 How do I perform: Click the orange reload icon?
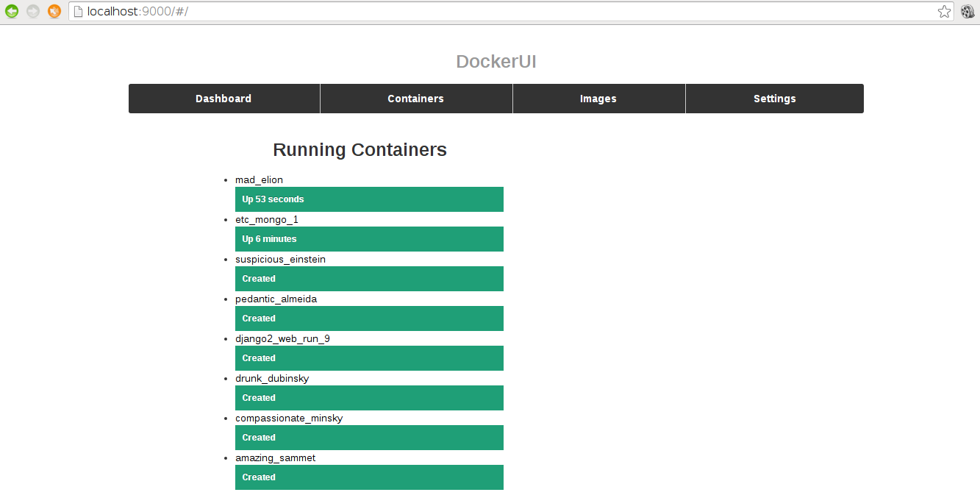54,11
